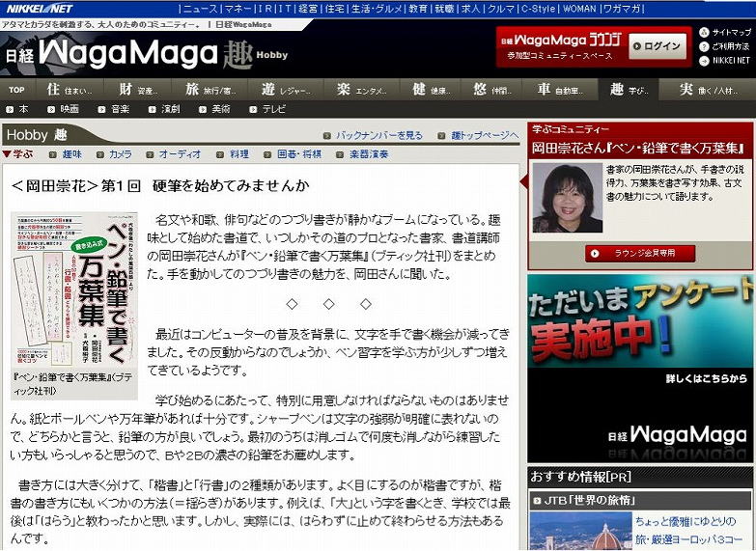756x551 pixels.
Task: Click the サイトマップ round icon
Action: point(704,32)
